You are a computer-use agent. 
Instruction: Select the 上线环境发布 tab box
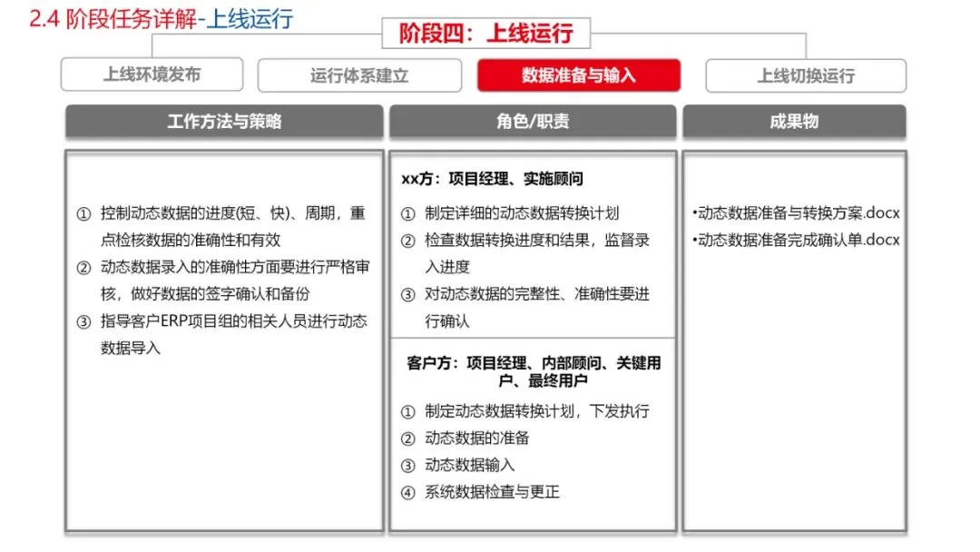152,74
